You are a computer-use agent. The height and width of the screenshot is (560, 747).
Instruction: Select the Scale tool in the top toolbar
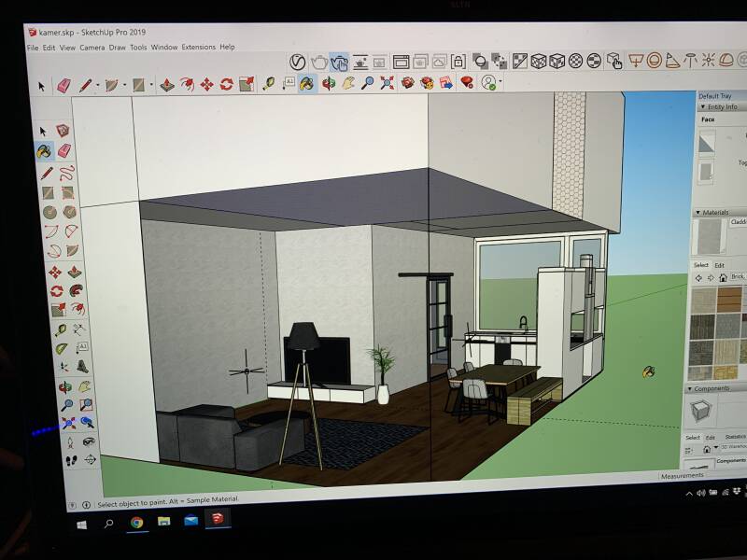247,84
